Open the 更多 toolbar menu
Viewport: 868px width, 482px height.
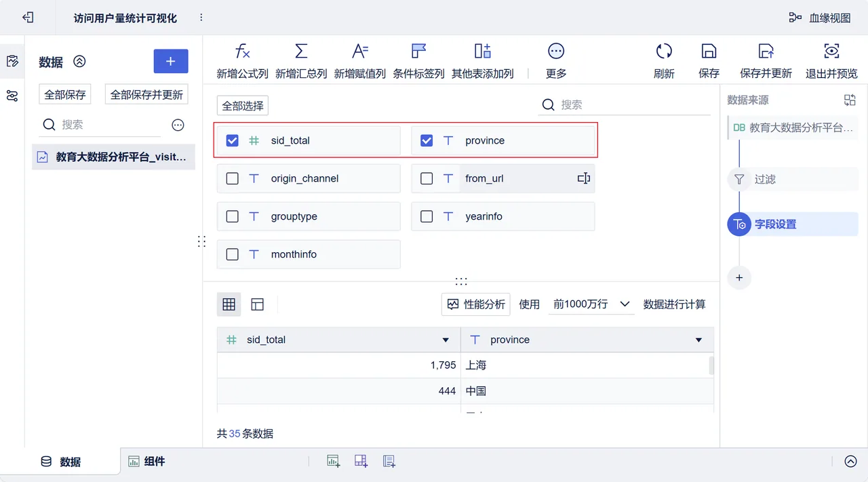(x=556, y=61)
